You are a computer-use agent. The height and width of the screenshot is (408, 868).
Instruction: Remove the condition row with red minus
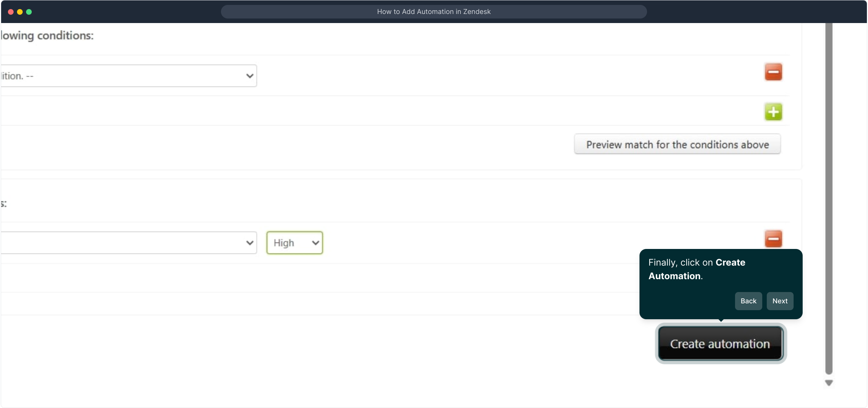pyautogui.click(x=773, y=72)
